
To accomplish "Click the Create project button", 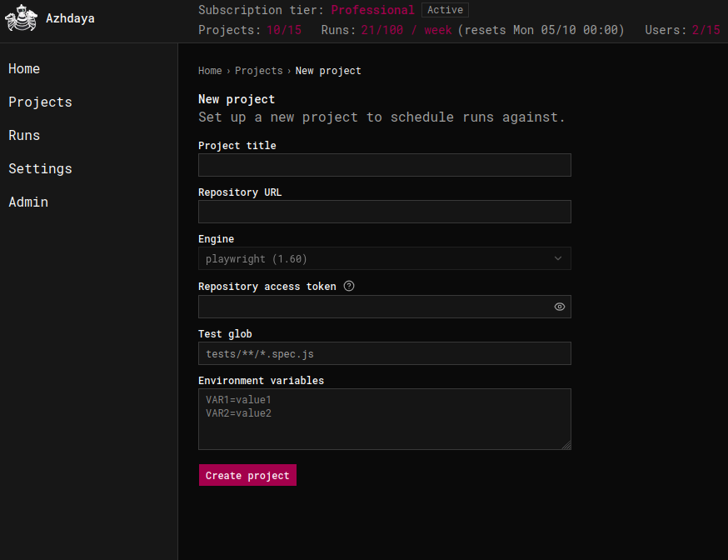I will coord(247,475).
